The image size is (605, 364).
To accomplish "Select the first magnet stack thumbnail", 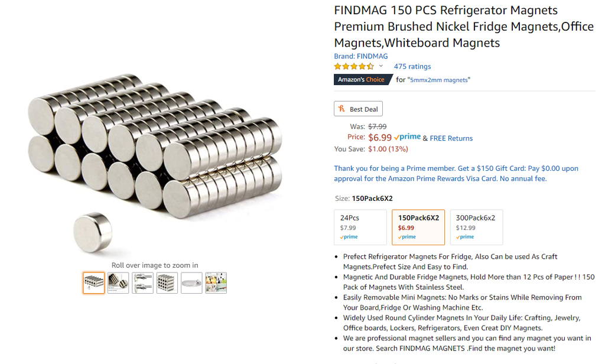I will point(94,283).
